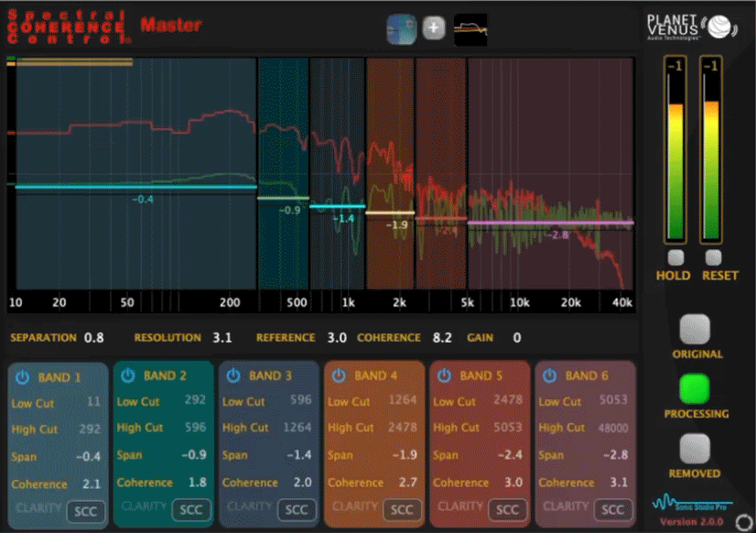This screenshot has width=756, height=533.
Task: Toggle Band 1 power icon
Action: (x=23, y=376)
